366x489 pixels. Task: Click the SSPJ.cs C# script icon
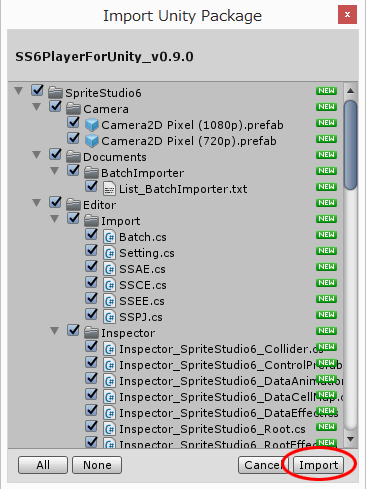click(x=109, y=317)
